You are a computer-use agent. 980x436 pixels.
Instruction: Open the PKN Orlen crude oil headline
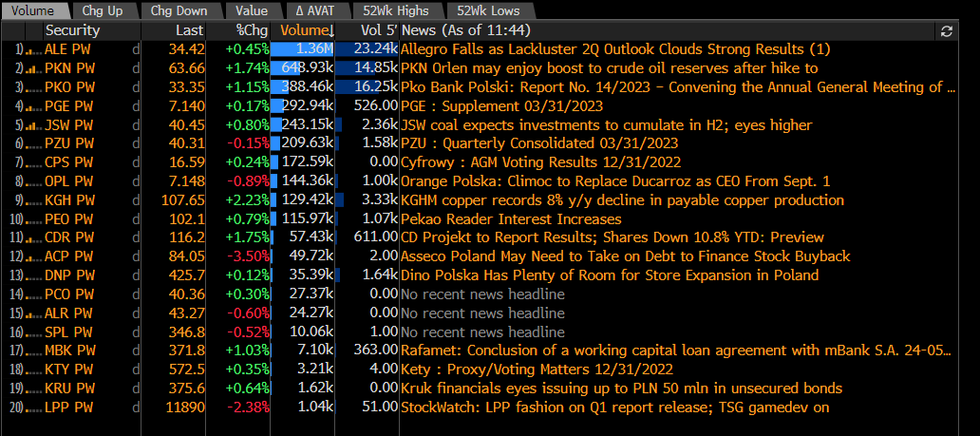pyautogui.click(x=610, y=68)
